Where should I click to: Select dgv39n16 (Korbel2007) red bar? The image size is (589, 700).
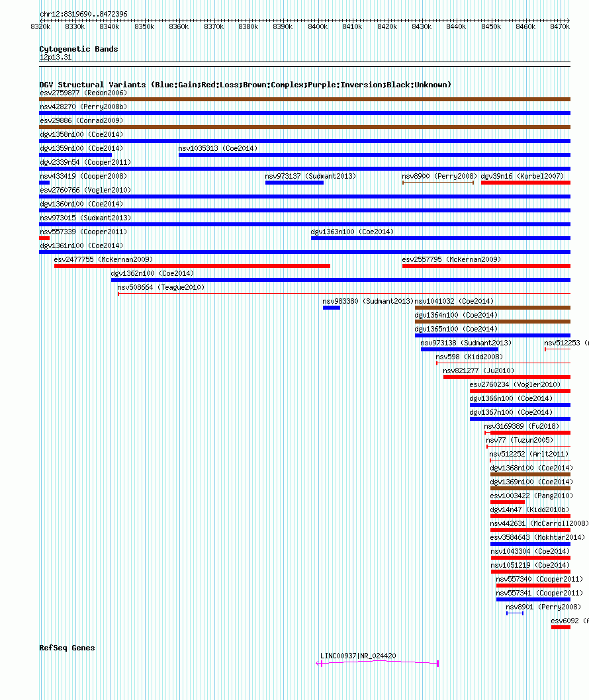click(525, 183)
